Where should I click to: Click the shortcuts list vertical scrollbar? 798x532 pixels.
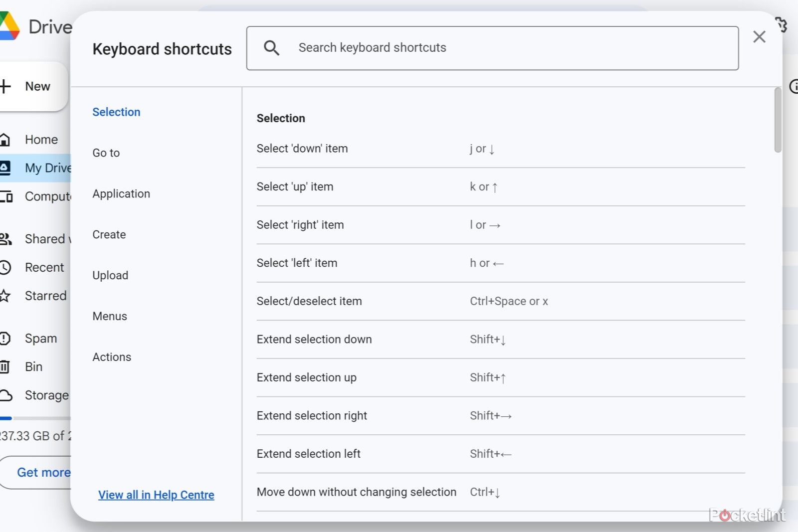(778, 120)
